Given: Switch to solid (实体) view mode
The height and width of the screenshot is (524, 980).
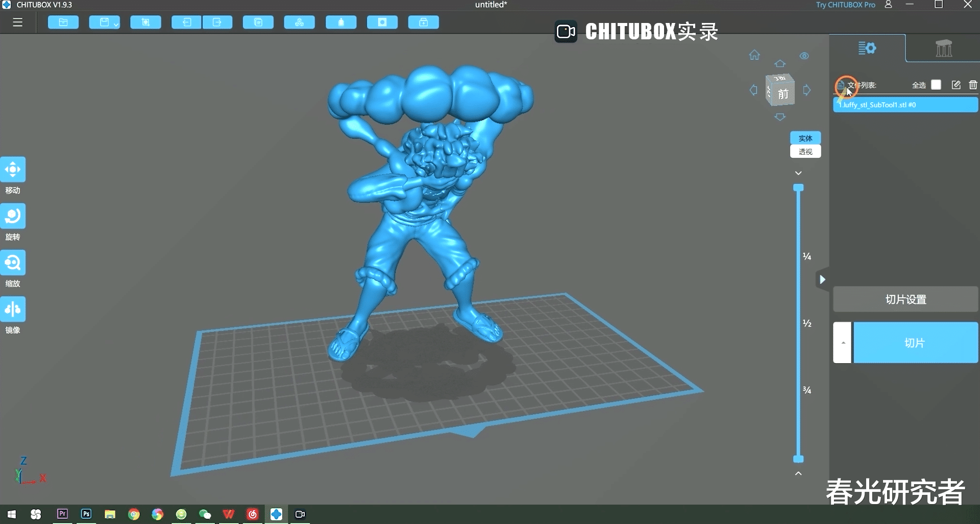Looking at the screenshot, I should pos(805,138).
